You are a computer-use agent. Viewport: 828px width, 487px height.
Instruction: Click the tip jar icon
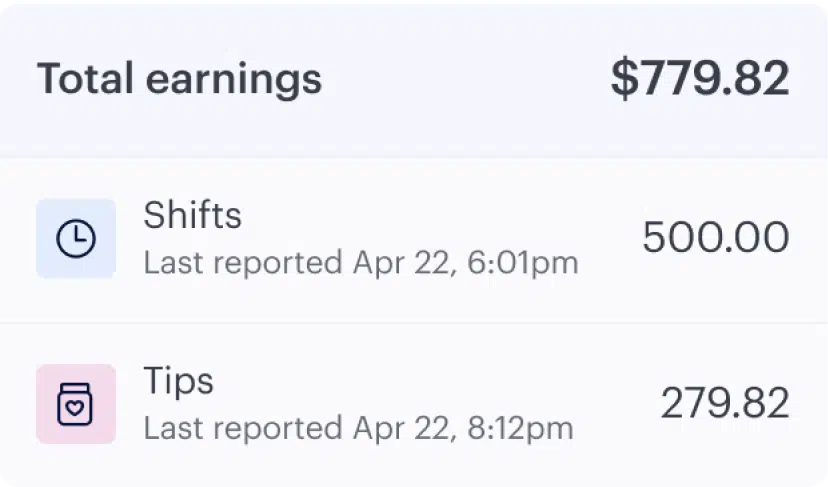click(x=76, y=404)
